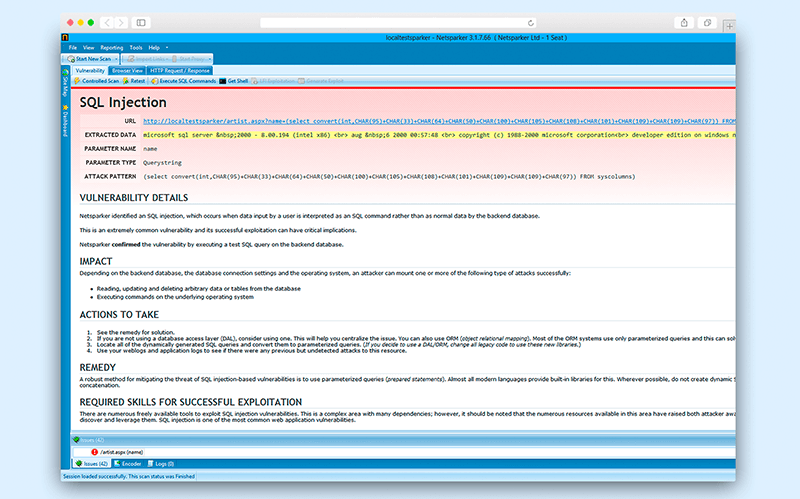Screen dimensions: 800x499
Task: Toggle the browser sidebar button
Action: point(141,22)
